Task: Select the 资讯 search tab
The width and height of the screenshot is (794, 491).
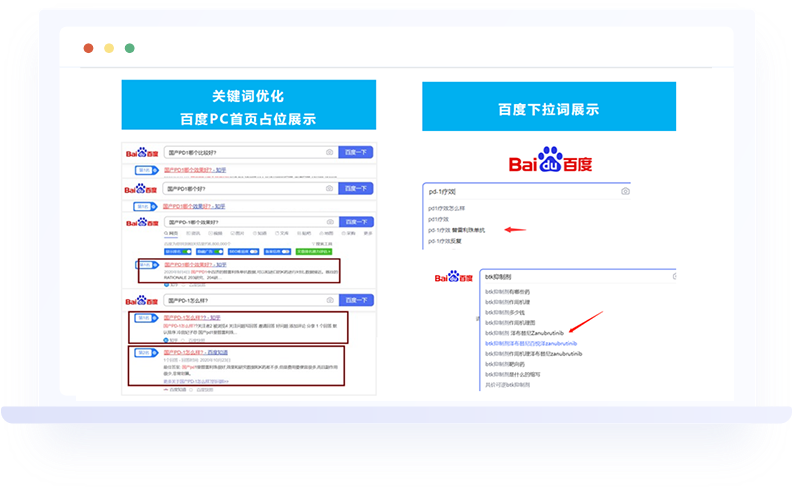Action: [193, 233]
